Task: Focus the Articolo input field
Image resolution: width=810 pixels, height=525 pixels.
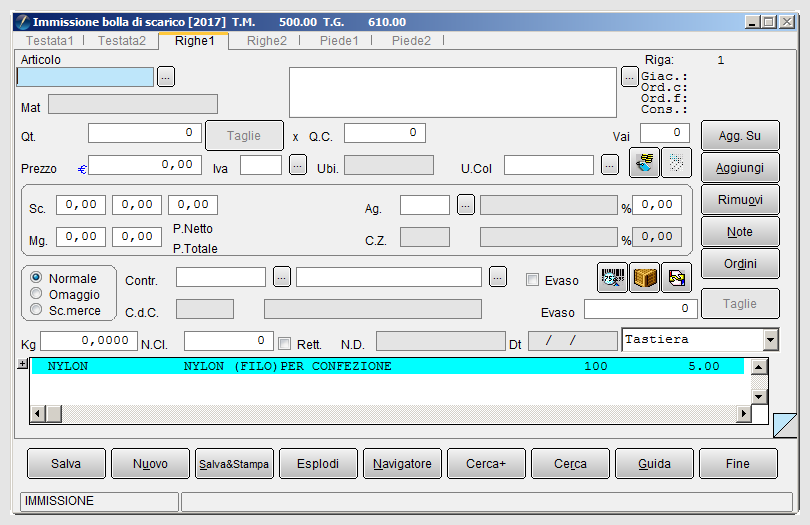Action: (85, 77)
